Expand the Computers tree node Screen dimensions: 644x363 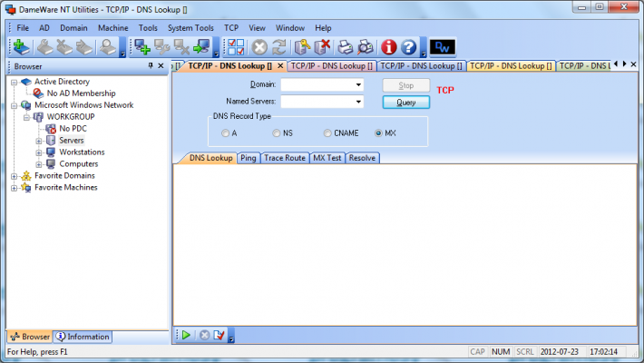pyautogui.click(x=39, y=164)
